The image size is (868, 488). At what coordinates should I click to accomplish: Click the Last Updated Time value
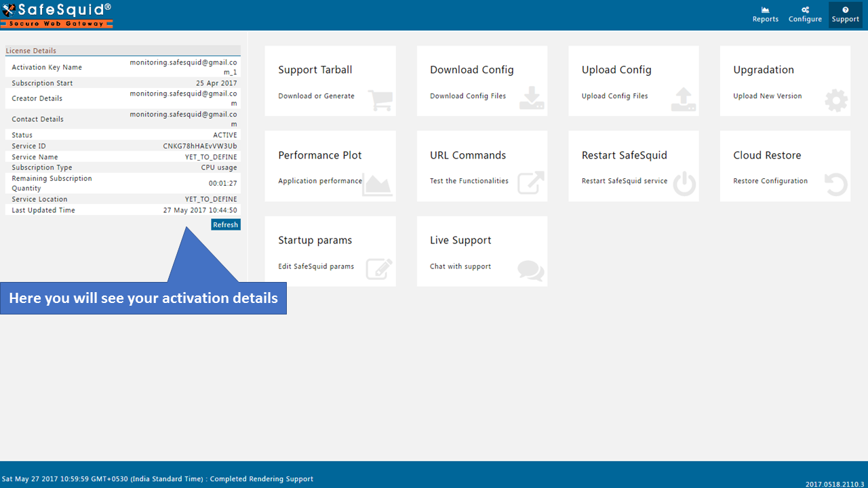click(x=200, y=210)
